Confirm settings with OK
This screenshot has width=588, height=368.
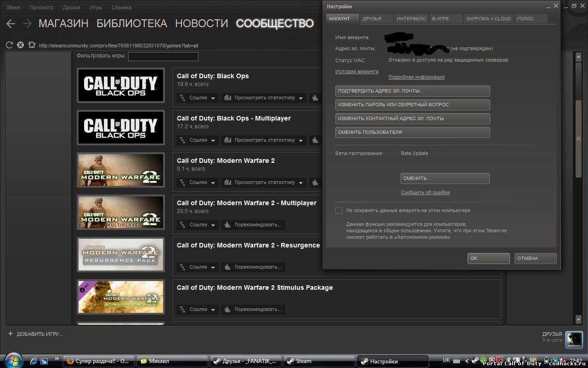click(x=489, y=259)
